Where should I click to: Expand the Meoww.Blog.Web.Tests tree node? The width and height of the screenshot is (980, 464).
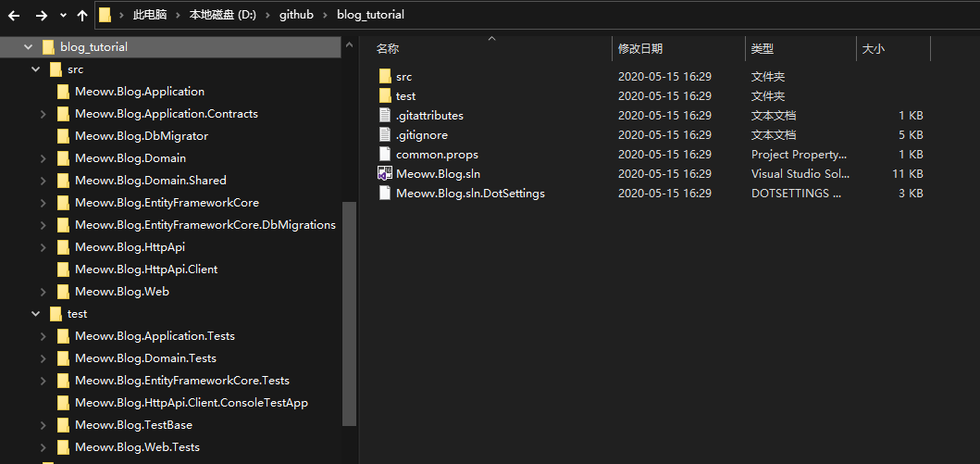43,447
